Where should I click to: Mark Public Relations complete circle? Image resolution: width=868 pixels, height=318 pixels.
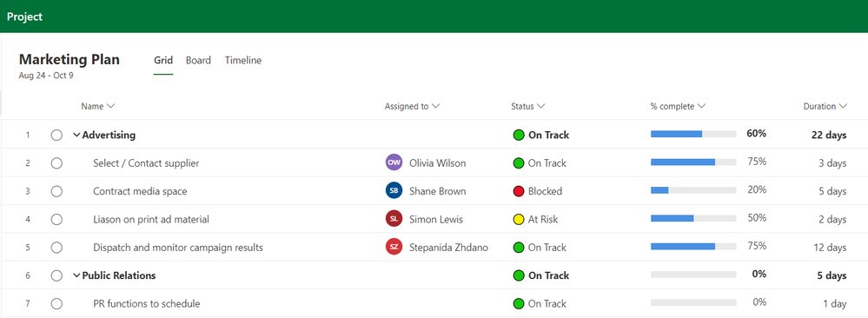(56, 275)
